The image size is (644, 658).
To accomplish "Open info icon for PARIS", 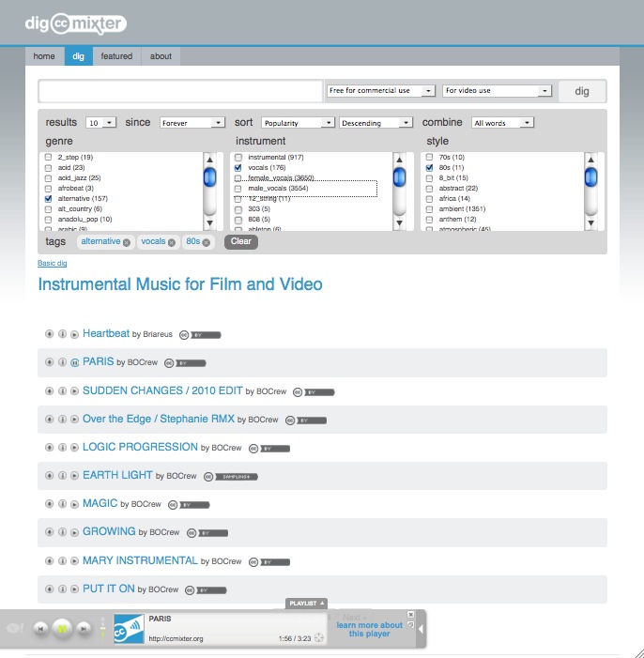I will tap(62, 362).
